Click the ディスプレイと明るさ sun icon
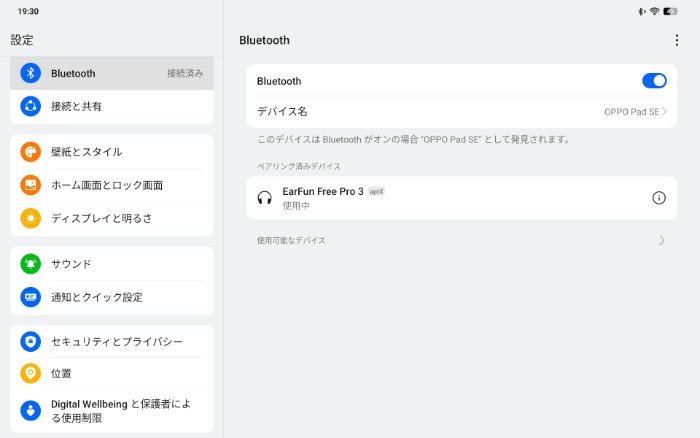Viewport: 700px width, 438px height. point(30,218)
